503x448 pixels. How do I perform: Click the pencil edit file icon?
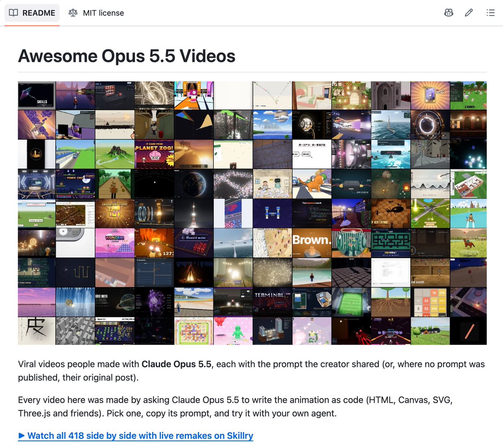click(469, 13)
